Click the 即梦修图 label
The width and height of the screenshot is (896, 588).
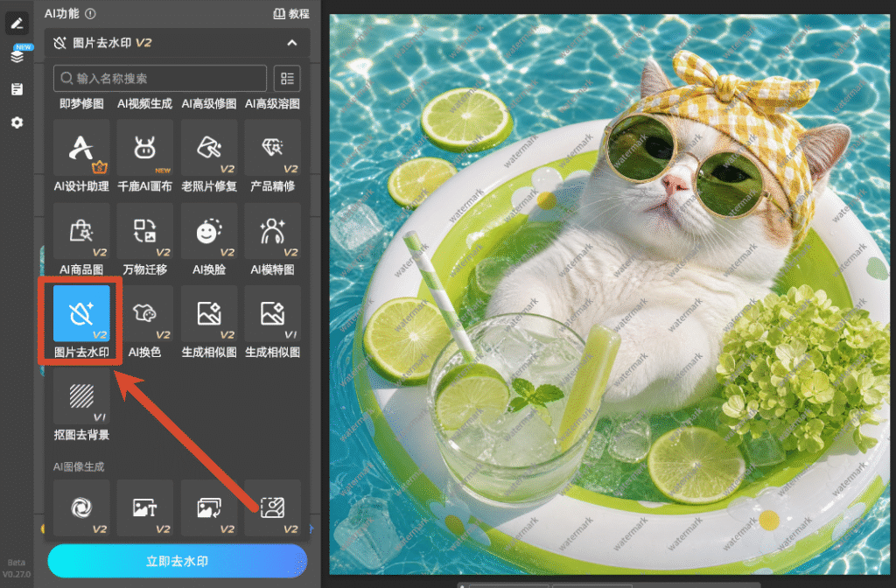pyautogui.click(x=81, y=104)
